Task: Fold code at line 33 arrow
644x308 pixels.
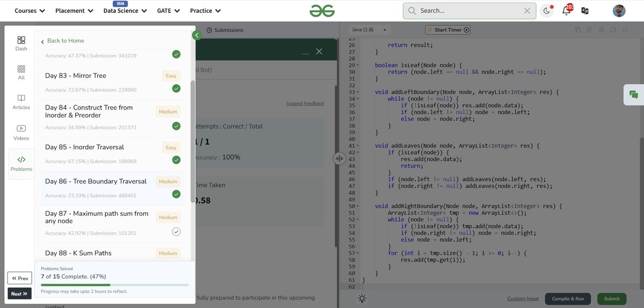Action: tap(357, 92)
